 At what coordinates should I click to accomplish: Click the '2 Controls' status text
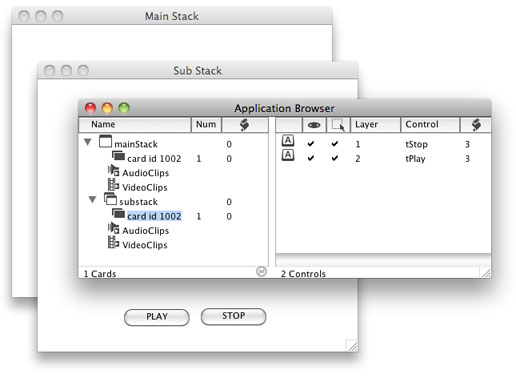[303, 274]
